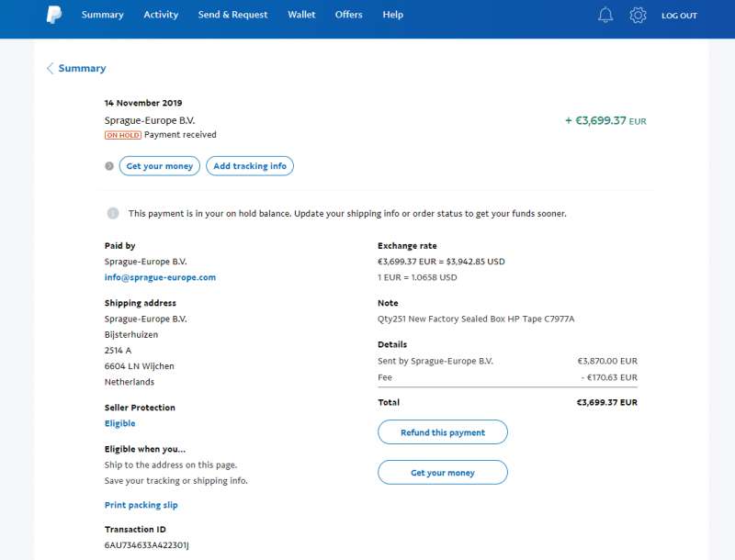Image resolution: width=735 pixels, height=560 pixels.
Task: Click the Eligible seller protection link
Action: [120, 423]
